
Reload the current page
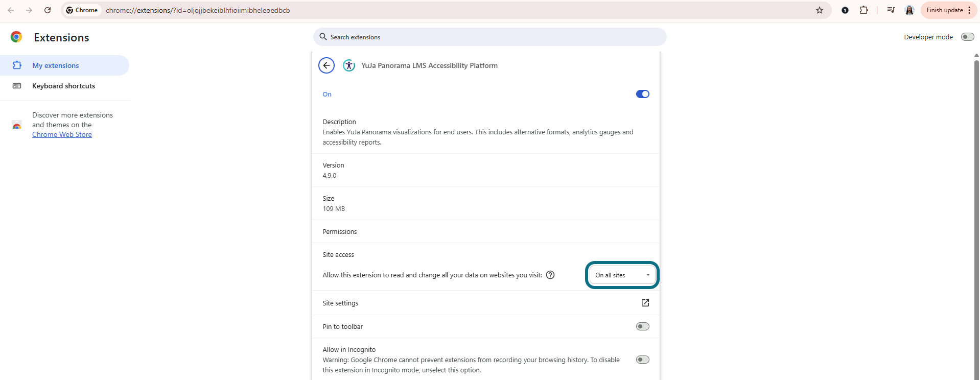click(48, 10)
